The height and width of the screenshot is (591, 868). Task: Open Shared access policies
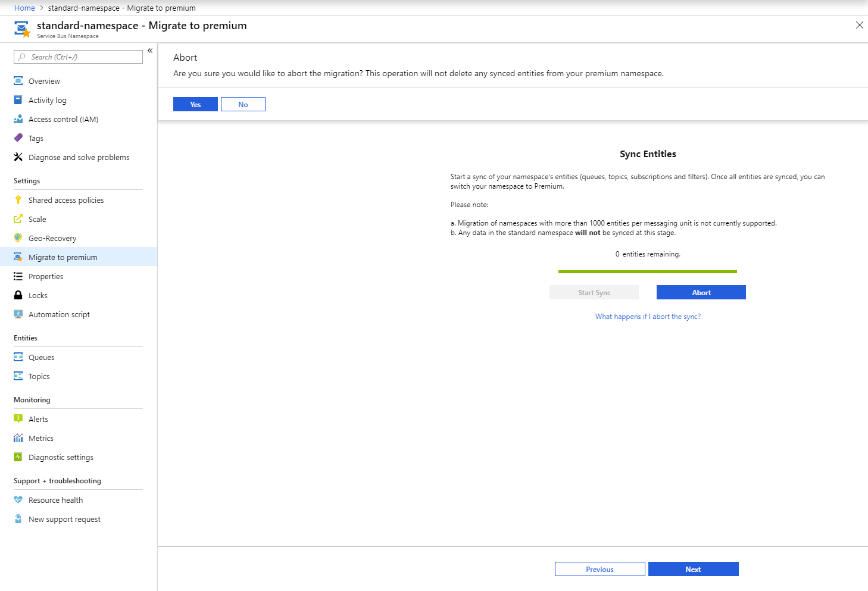pyautogui.click(x=66, y=200)
